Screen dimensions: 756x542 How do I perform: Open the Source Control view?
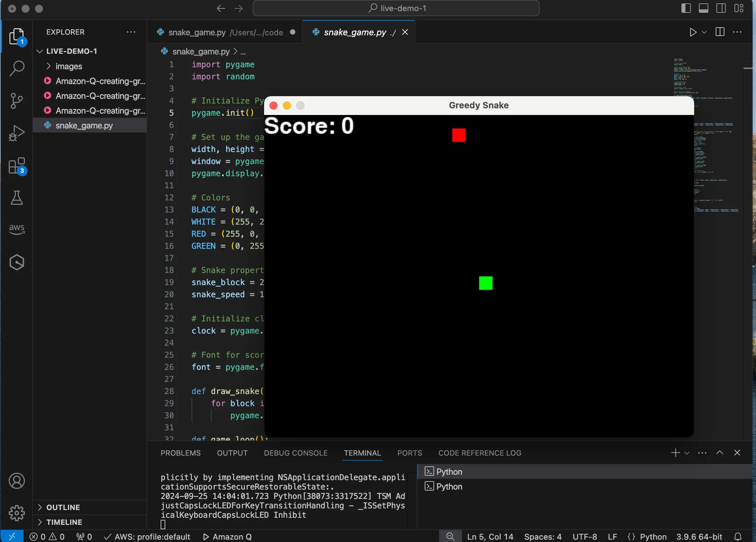[x=16, y=101]
